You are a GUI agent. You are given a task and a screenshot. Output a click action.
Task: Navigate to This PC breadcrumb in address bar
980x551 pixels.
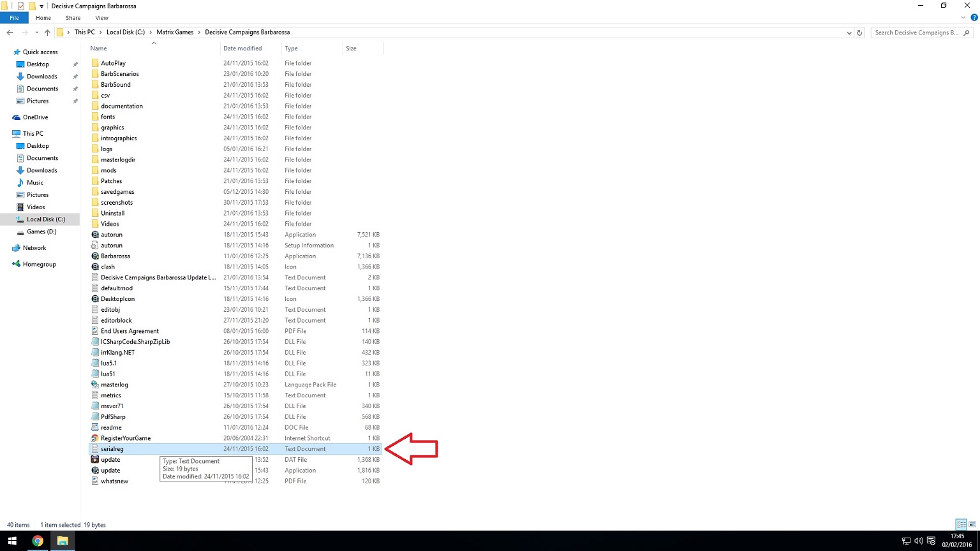point(85,33)
